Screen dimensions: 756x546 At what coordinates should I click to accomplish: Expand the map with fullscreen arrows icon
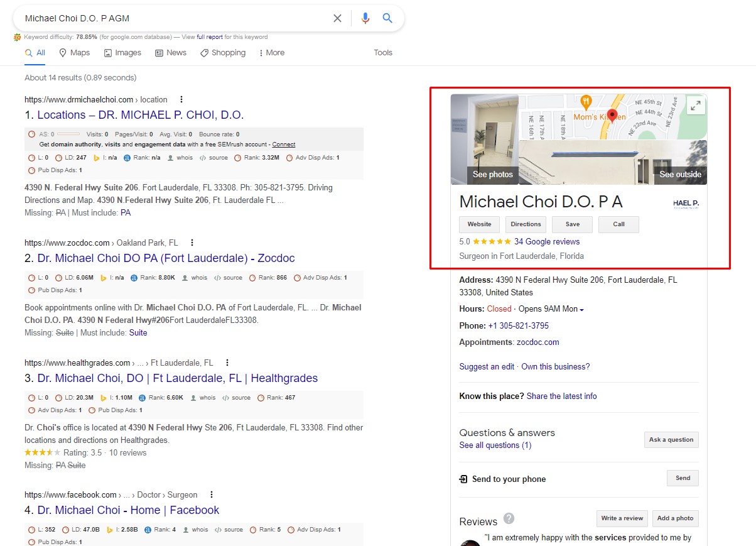(x=696, y=106)
